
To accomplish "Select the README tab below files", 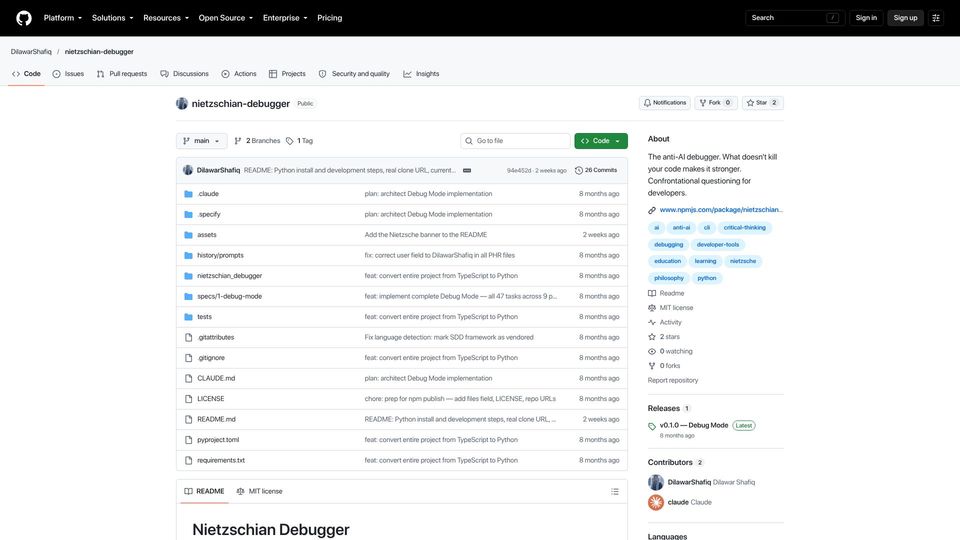I will [204, 491].
